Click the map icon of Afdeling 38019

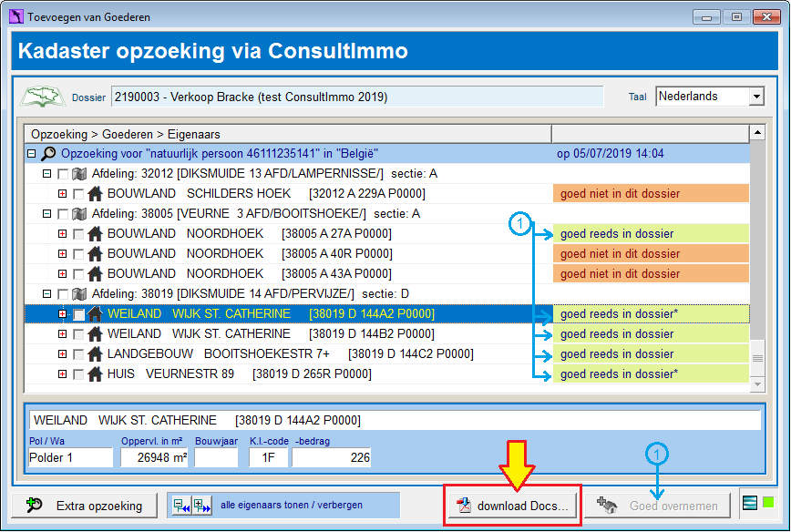point(79,294)
